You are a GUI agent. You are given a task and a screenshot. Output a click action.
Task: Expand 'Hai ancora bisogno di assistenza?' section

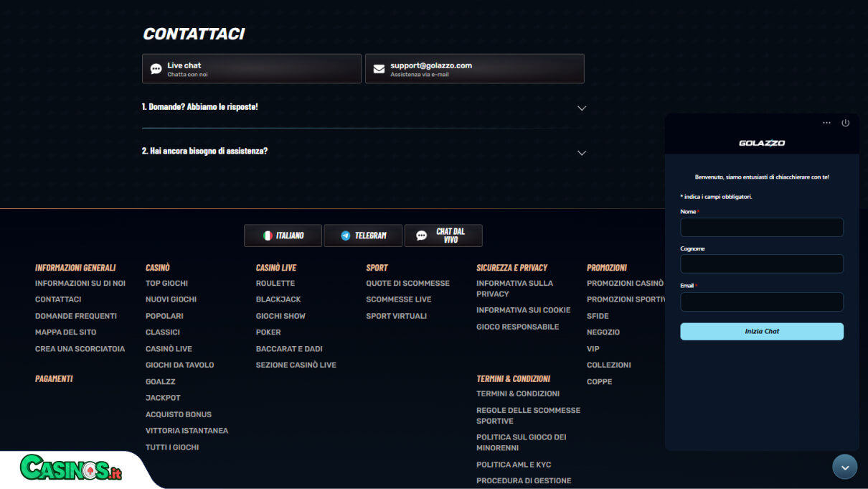[364, 152]
